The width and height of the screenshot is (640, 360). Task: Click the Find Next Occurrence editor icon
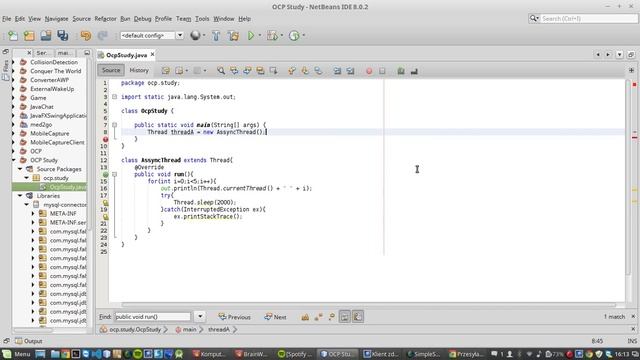[x=247, y=71]
